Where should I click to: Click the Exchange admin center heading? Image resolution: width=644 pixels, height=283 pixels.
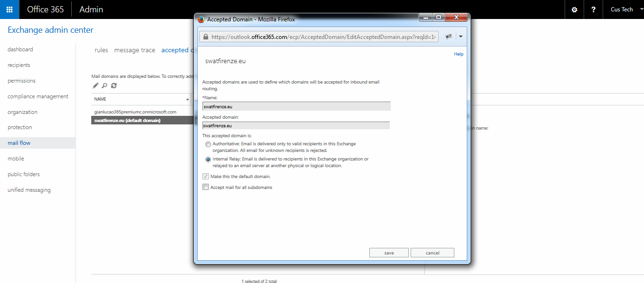(x=51, y=30)
